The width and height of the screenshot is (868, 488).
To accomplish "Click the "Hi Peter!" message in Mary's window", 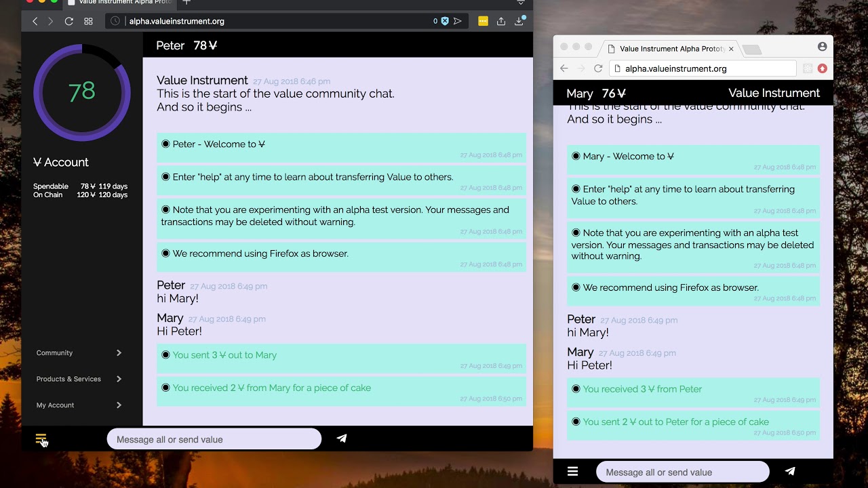I will point(589,365).
